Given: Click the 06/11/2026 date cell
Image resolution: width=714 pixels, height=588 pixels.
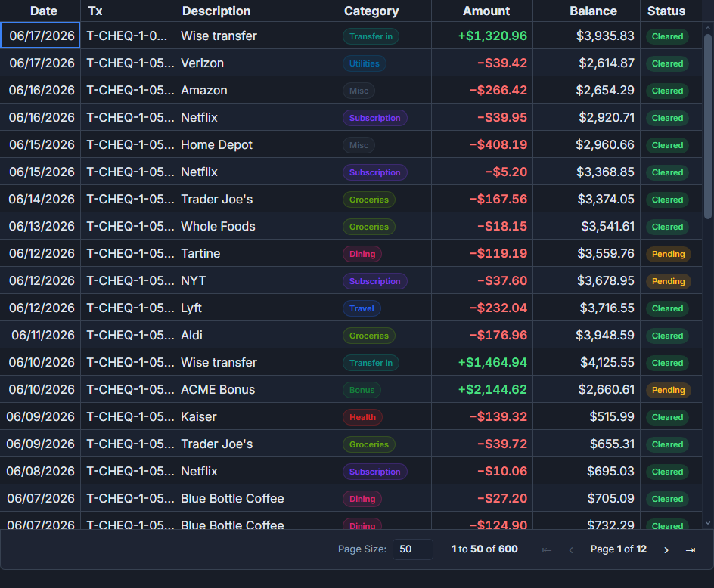Looking at the screenshot, I should coord(40,335).
